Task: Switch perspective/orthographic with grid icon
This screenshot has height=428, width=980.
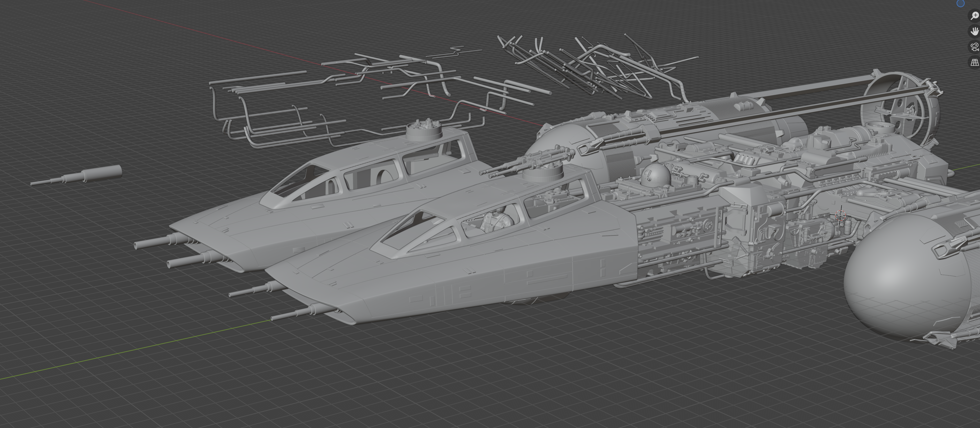Action: (x=974, y=62)
